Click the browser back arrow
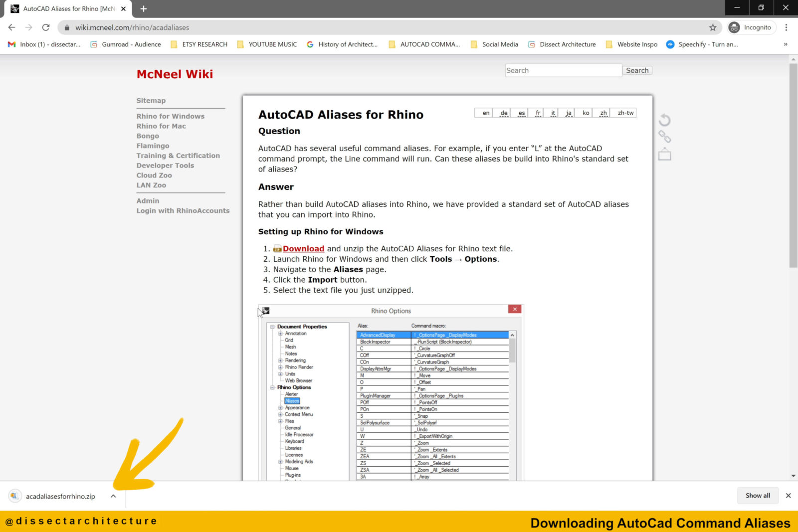 tap(12, 27)
